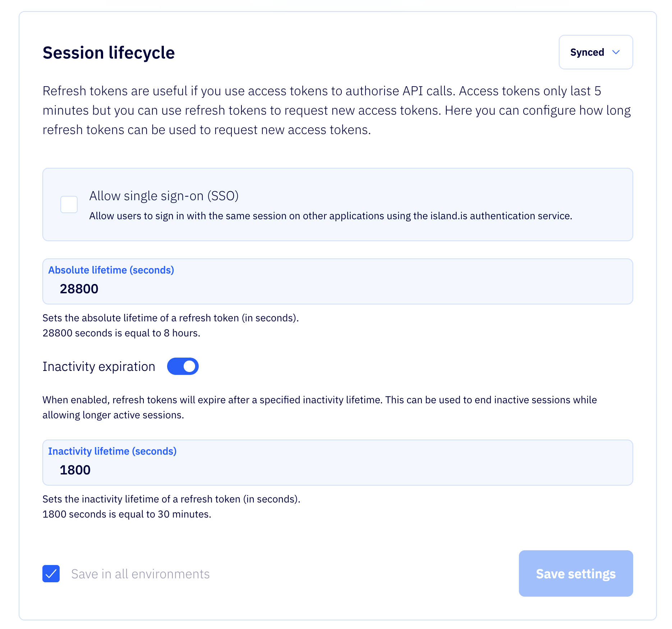Click the SSO description about island.is authentication
The image size is (672, 629).
click(x=330, y=216)
